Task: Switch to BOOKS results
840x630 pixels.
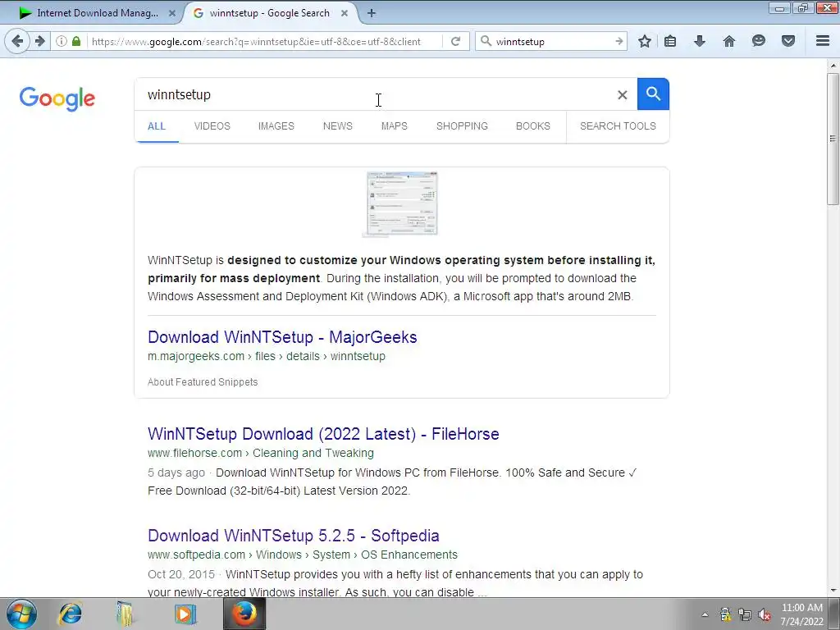Action: (533, 126)
